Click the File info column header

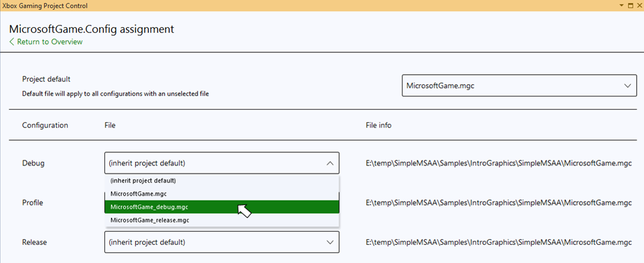pyautogui.click(x=379, y=125)
